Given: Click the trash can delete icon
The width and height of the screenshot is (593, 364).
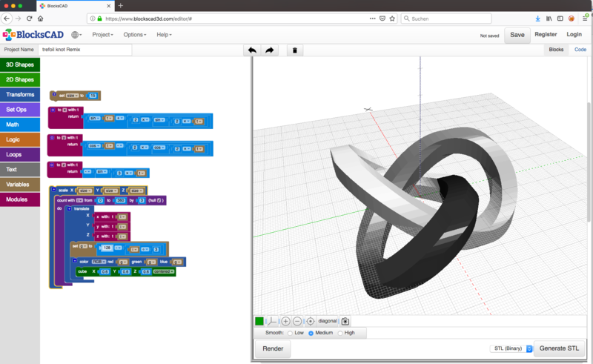Looking at the screenshot, I should coord(295,50).
